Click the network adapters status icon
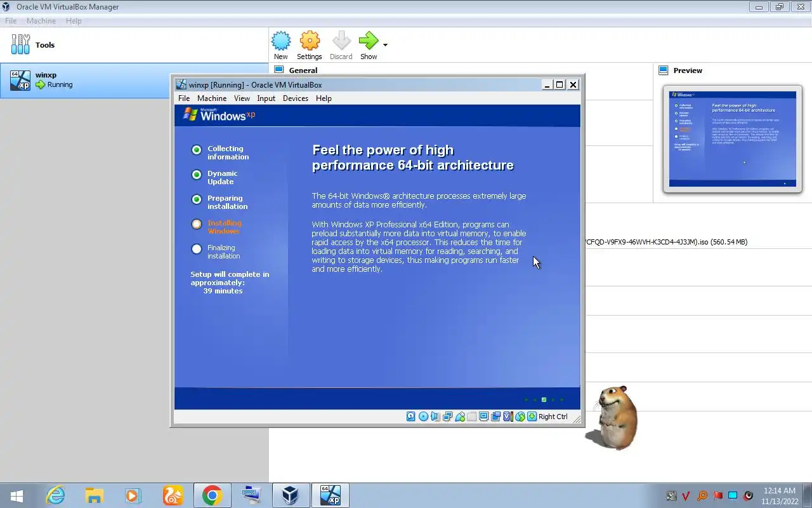Screen dimensions: 812x508 click(x=447, y=417)
